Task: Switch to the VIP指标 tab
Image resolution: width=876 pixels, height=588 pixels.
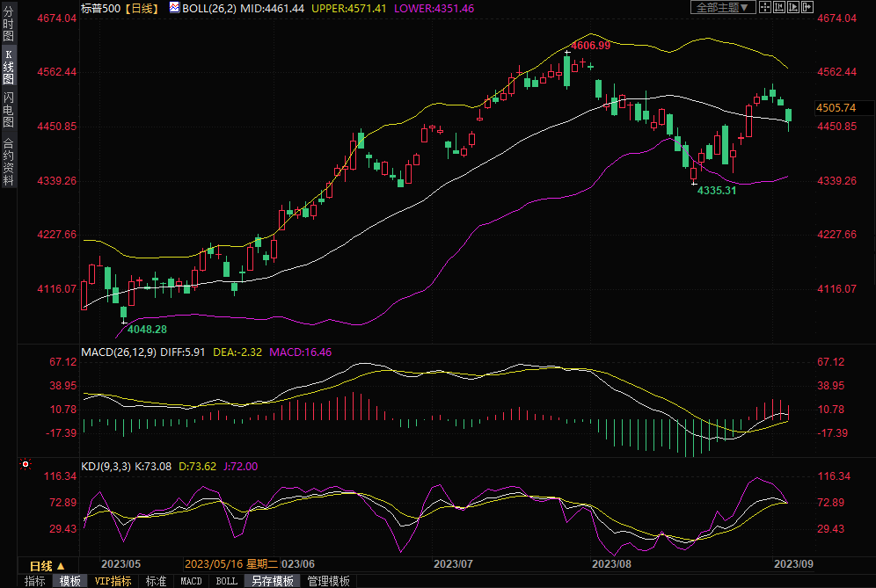Action: click(x=113, y=581)
